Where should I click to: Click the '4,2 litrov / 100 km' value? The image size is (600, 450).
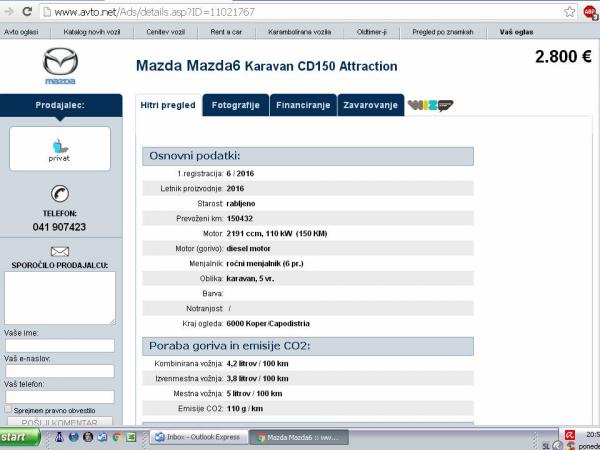point(257,364)
